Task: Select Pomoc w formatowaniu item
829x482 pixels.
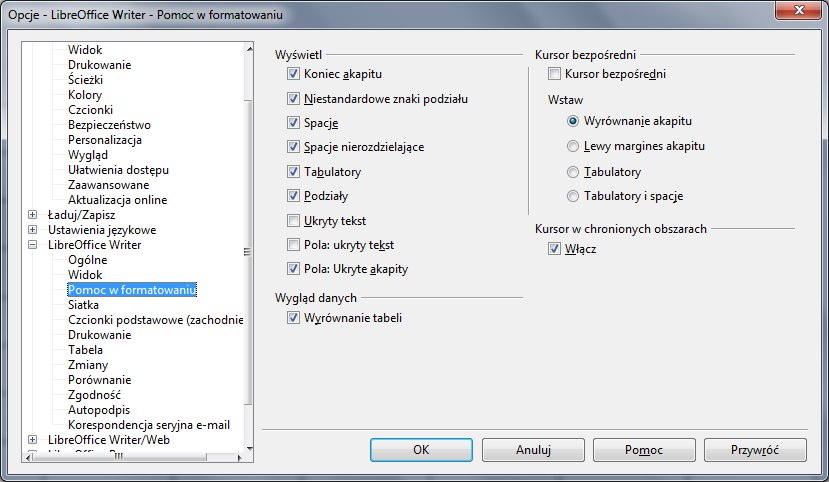Action: (132, 290)
